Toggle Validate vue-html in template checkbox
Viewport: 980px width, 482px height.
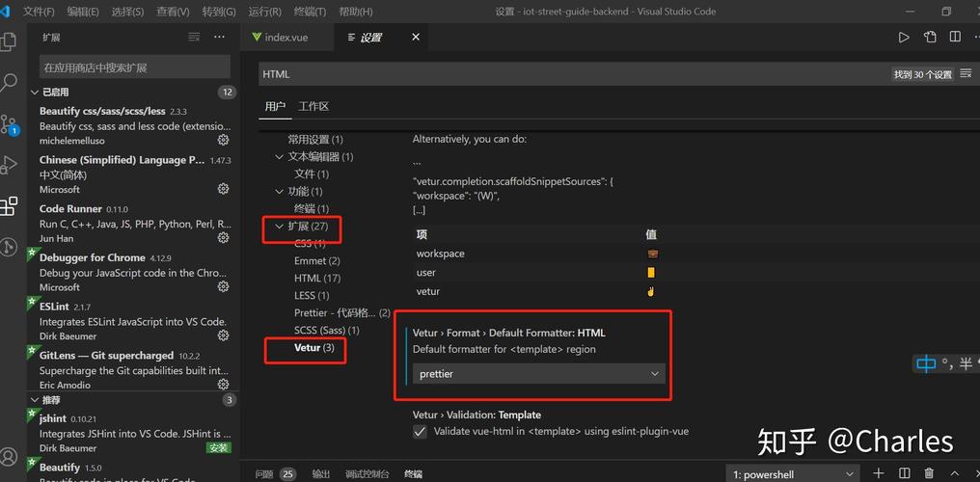420,432
